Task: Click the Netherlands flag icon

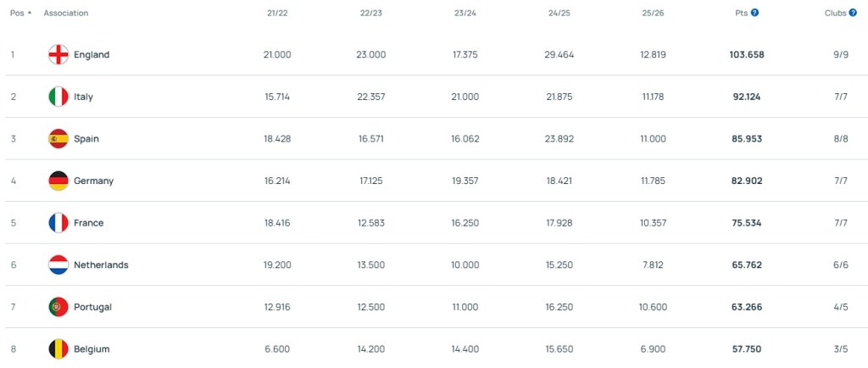Action: (x=58, y=265)
